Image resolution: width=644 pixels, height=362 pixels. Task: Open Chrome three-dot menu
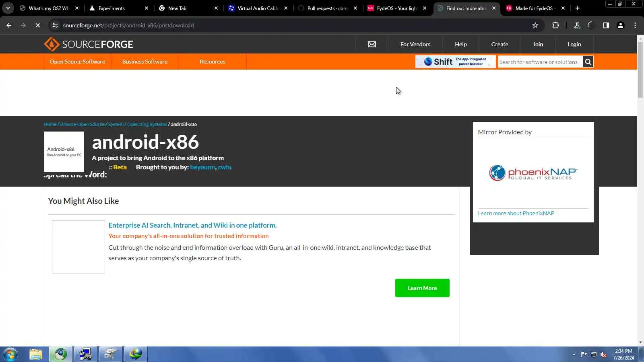tap(635, 25)
